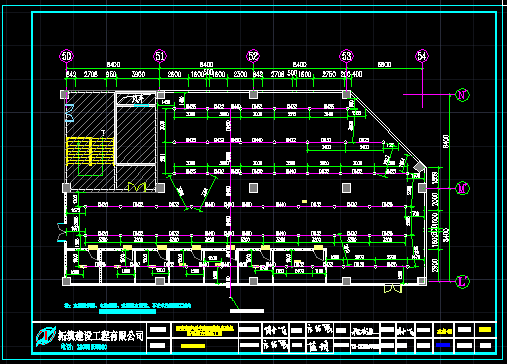Screen dimensions: 507x364
Task: Select the blue block in the title block
Action: click(443, 345)
